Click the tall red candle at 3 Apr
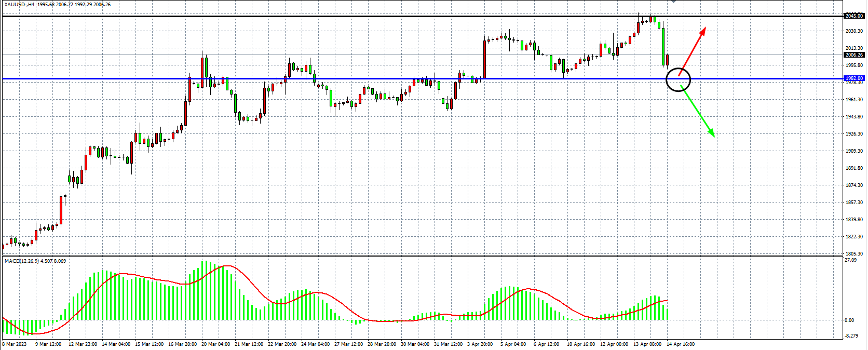 (x=484, y=60)
